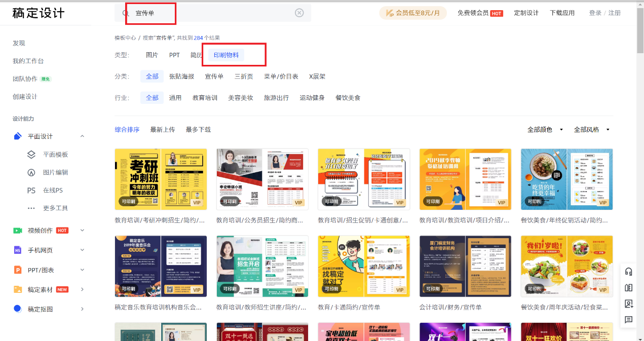
Task: Open 创建设计 in left sidebar
Action: point(25,96)
